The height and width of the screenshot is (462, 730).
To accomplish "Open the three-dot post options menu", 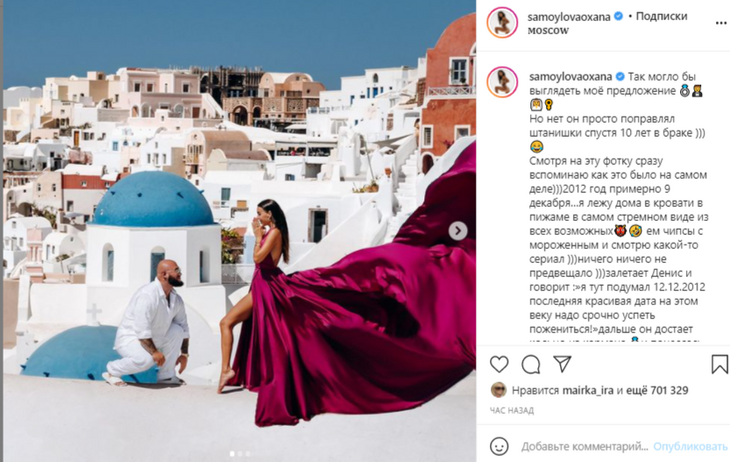I will coord(721,23).
